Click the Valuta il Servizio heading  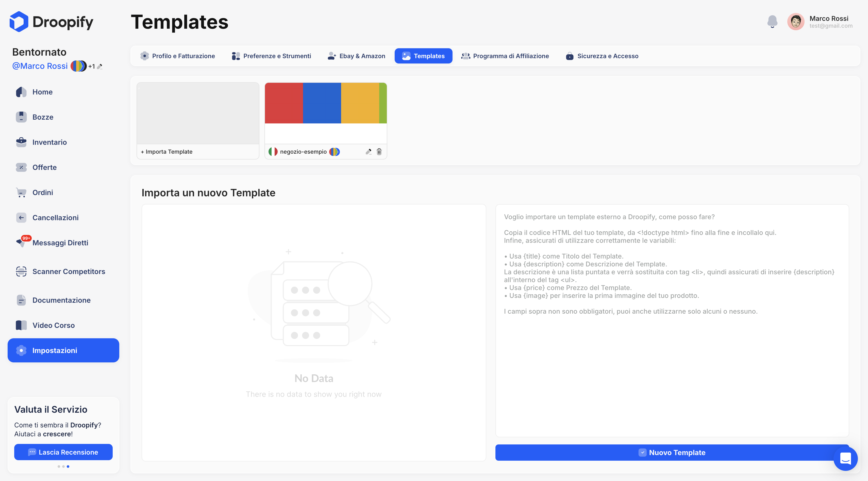(51, 409)
